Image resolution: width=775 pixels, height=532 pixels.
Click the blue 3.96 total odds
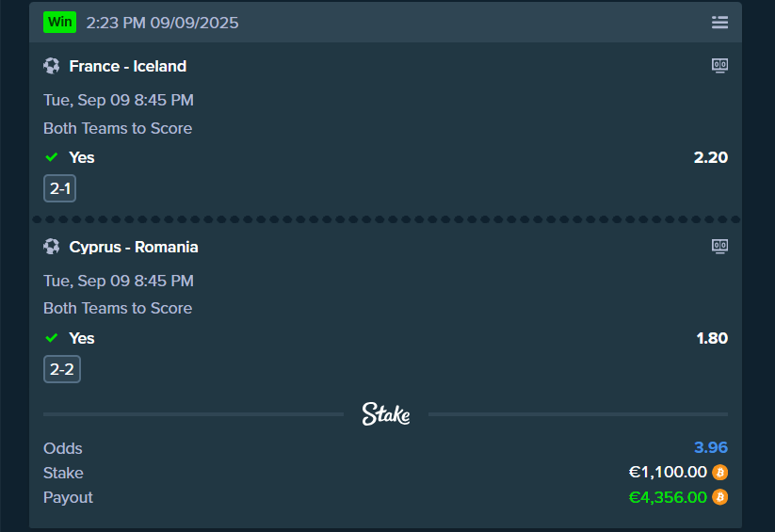pos(711,448)
